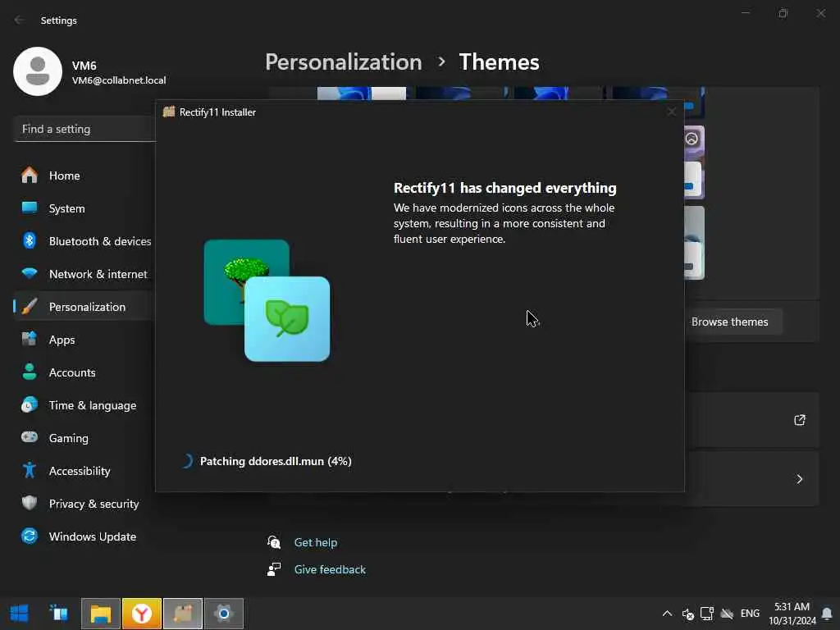Click the tray icon right of the chevron

tap(688, 614)
